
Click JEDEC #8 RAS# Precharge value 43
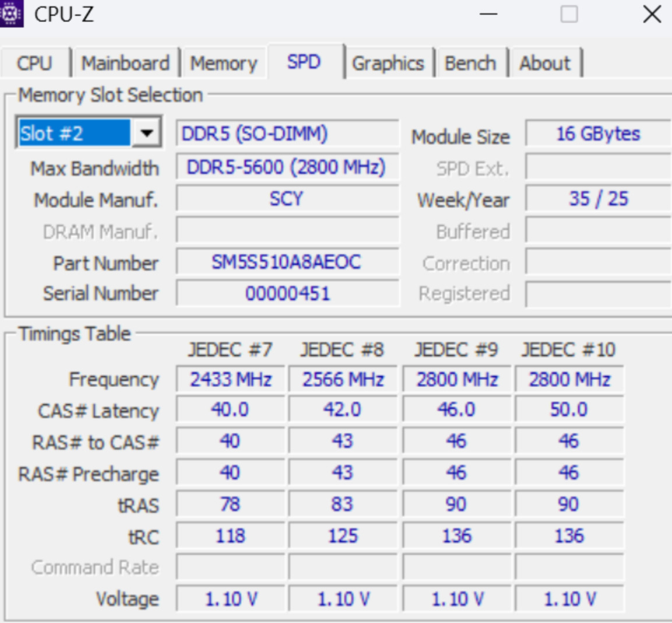(343, 473)
